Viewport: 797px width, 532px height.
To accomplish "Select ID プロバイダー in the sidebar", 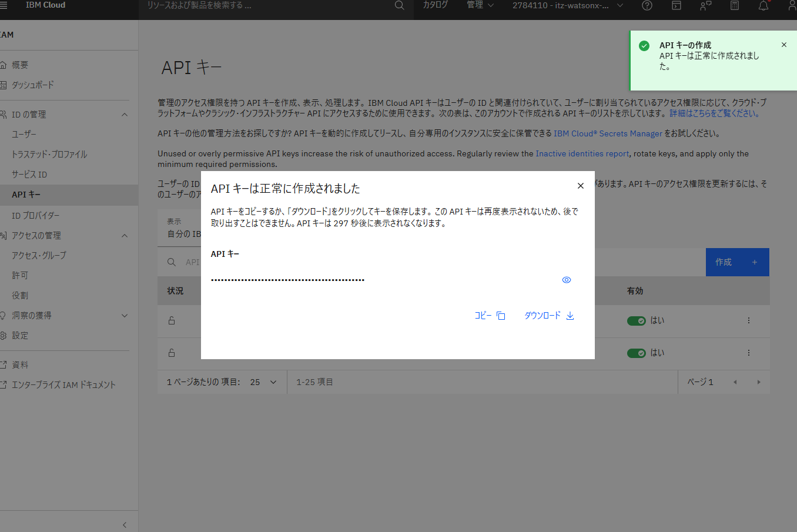I will (35, 216).
